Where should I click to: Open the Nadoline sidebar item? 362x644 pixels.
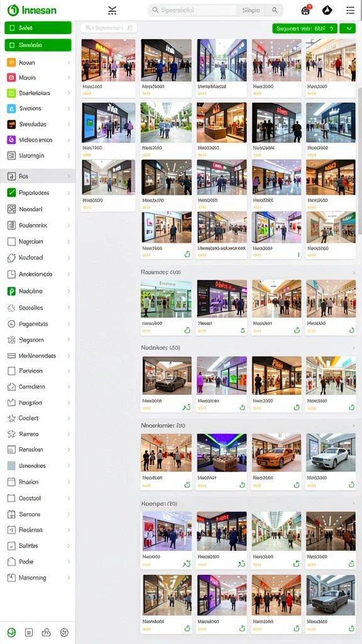coord(38,291)
